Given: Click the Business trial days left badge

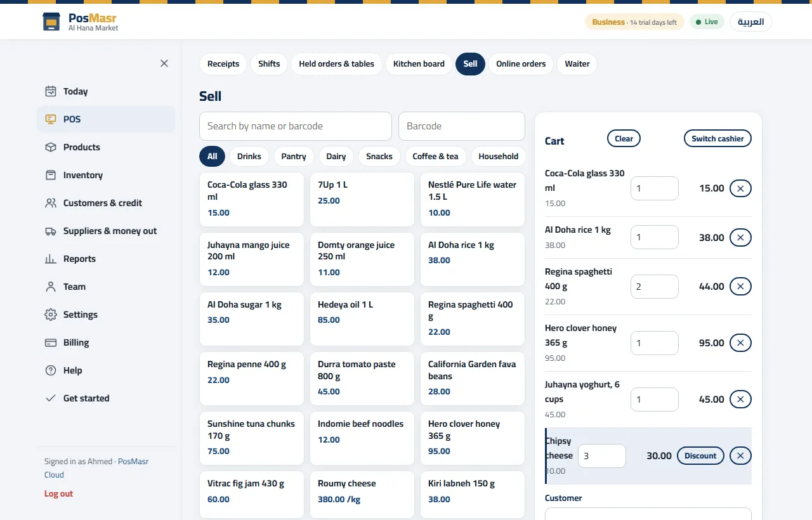Looking at the screenshot, I should [634, 22].
